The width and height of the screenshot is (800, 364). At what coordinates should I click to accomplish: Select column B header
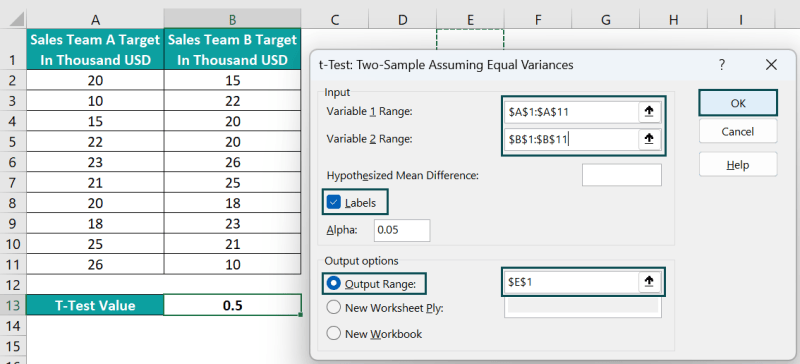pos(232,20)
